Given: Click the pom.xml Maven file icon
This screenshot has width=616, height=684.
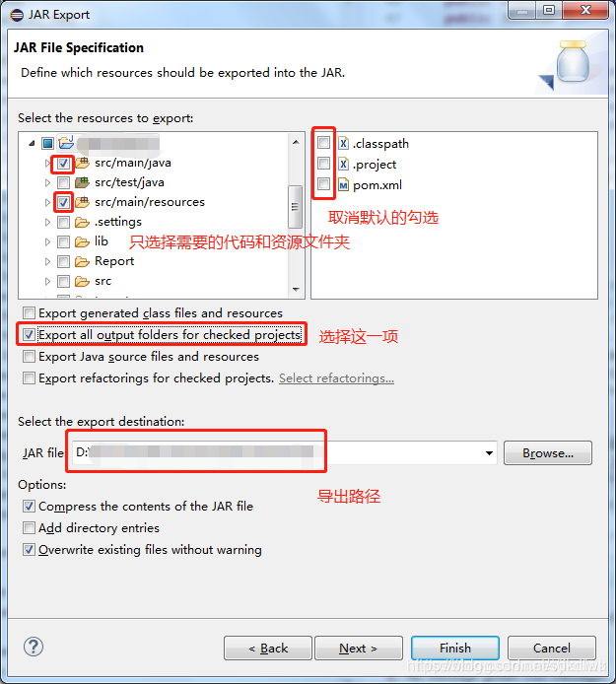Looking at the screenshot, I should coord(344,185).
